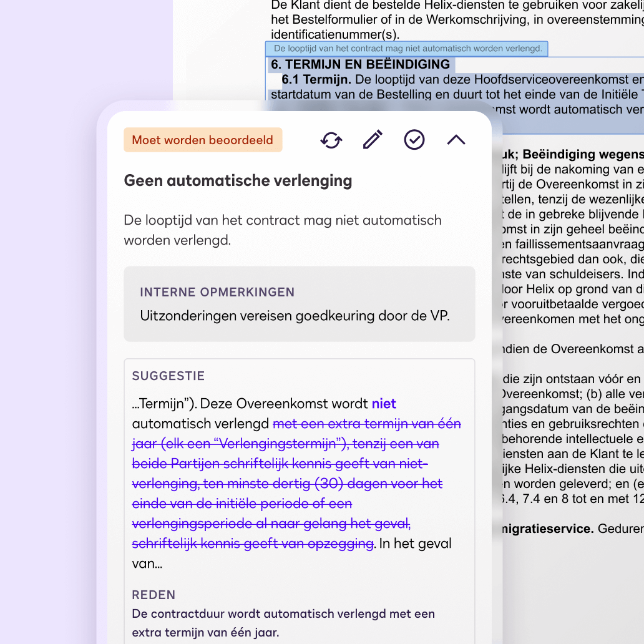644x644 pixels.
Task: Collapse the card with the upward chevron
Action: point(456,140)
